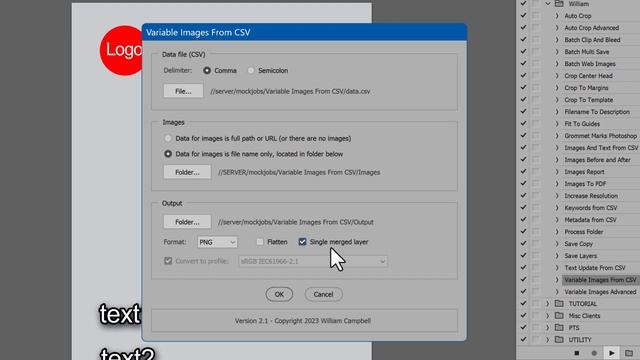This screenshot has width=640, height=360.
Task: Click the Variable Images From CSV title bar
Action: [304, 32]
